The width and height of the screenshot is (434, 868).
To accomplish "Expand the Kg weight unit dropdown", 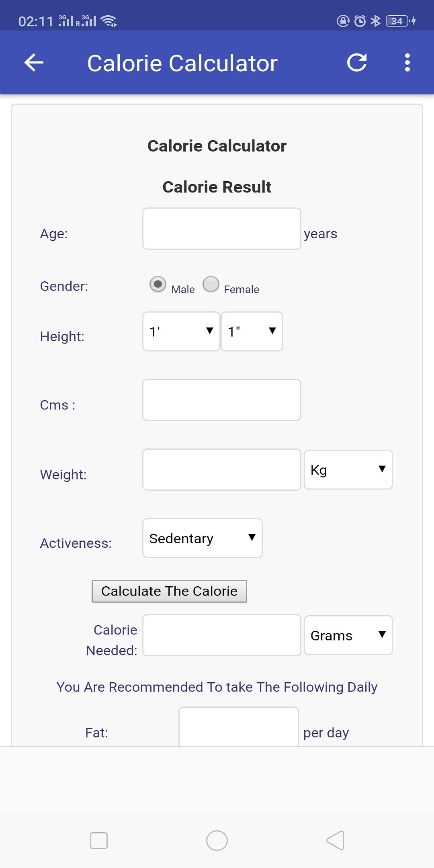I will coord(348,470).
